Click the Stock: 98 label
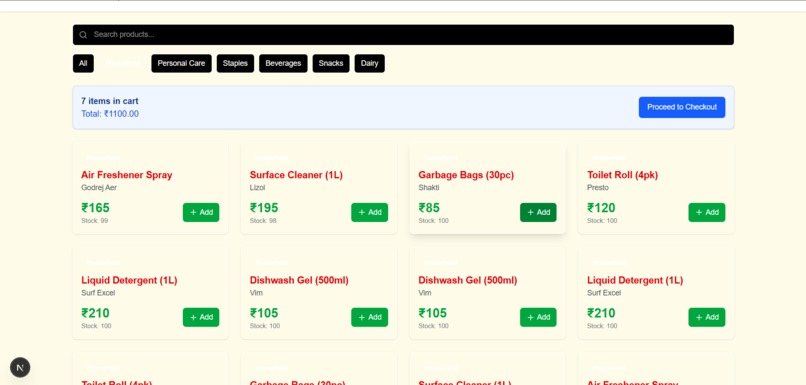The height and width of the screenshot is (385, 806). click(263, 221)
